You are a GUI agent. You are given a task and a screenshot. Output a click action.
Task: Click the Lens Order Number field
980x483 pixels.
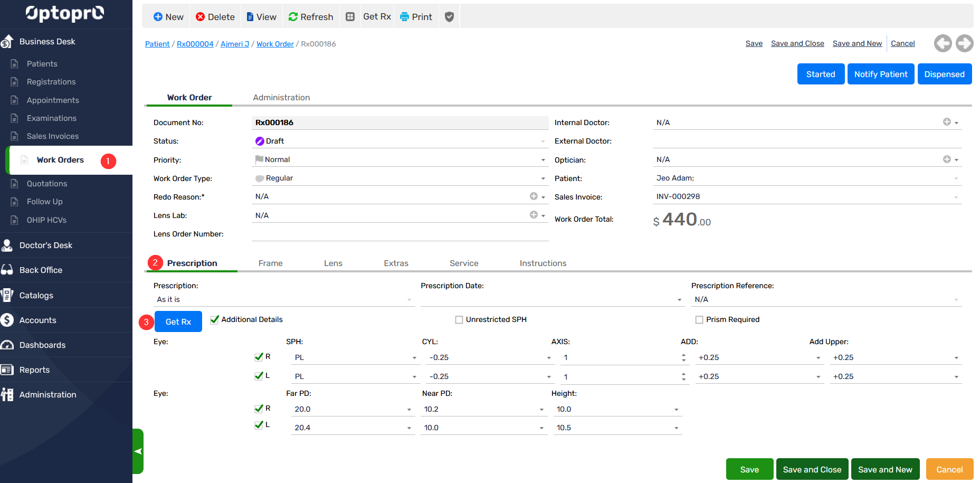[x=399, y=234]
